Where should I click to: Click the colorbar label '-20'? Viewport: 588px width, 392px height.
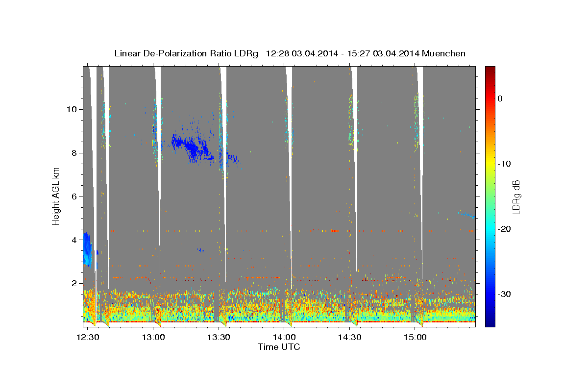tap(505, 229)
